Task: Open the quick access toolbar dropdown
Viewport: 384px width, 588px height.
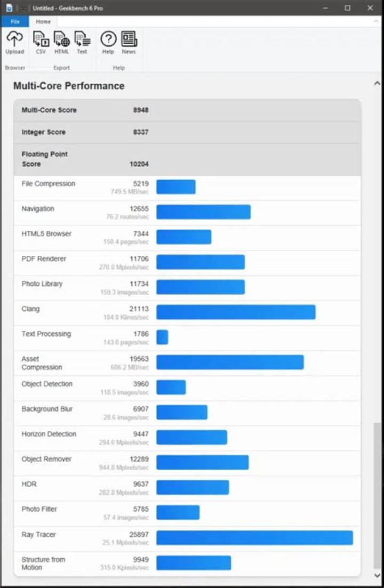Action: pyautogui.click(x=23, y=9)
